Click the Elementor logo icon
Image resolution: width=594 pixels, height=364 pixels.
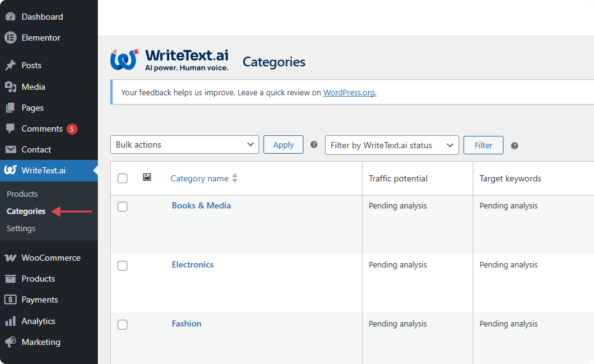[10, 38]
